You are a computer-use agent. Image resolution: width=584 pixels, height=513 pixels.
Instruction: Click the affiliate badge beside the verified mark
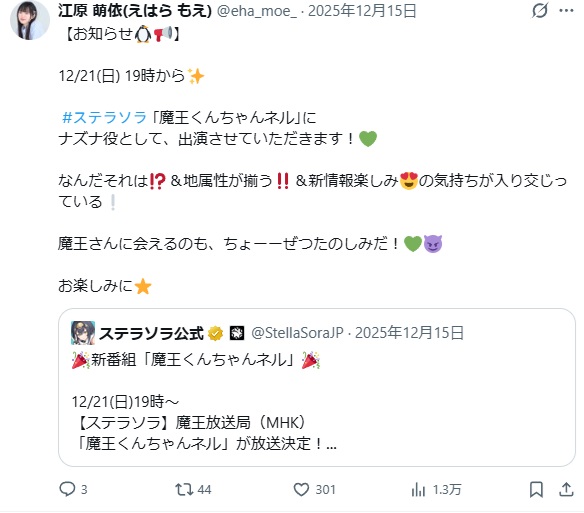pos(237,333)
